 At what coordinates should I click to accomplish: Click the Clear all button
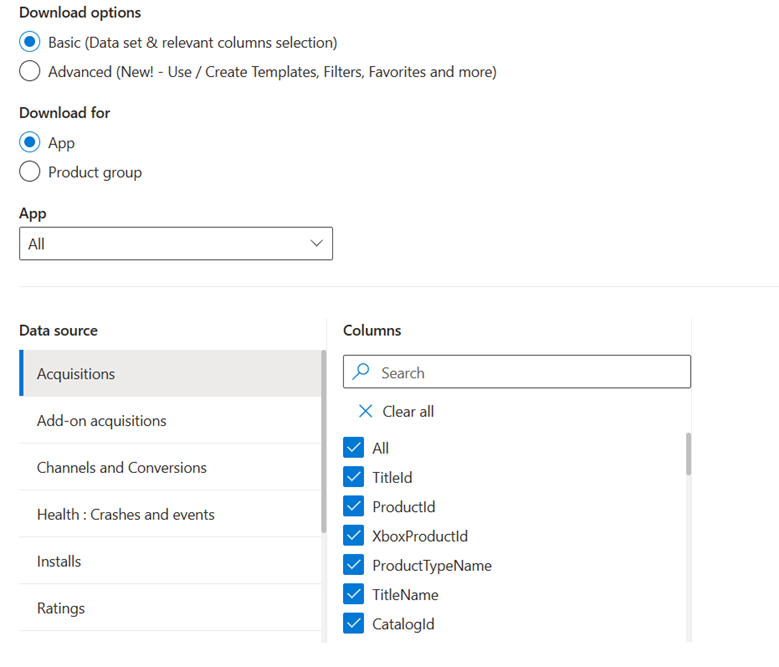(x=407, y=412)
